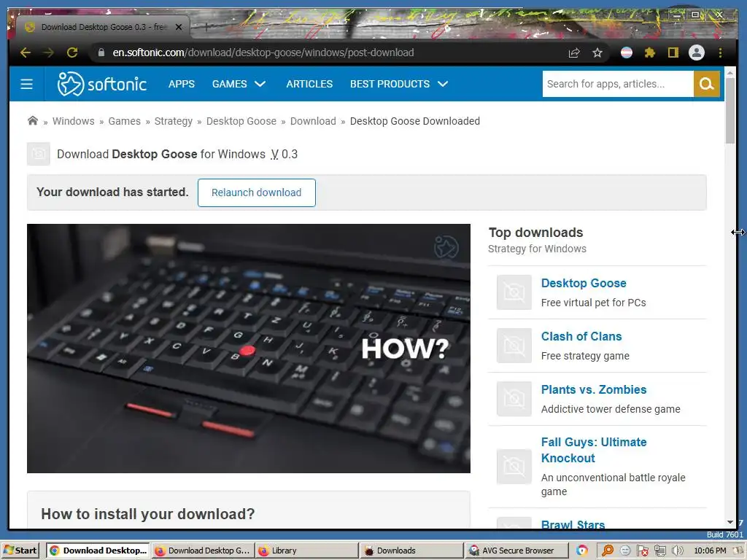The width and height of the screenshot is (747, 560).
Task: Open the side panel icon in toolbar
Action: pos(673,52)
